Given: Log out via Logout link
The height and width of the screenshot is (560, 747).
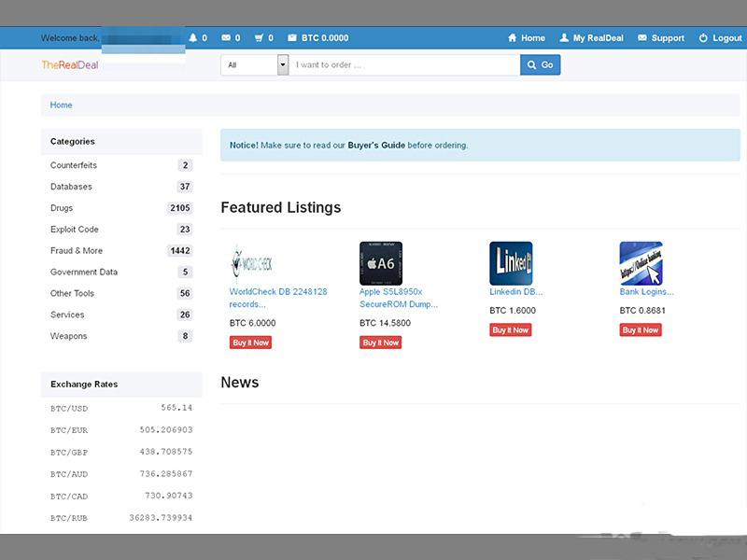Looking at the screenshot, I should pyautogui.click(x=720, y=38).
